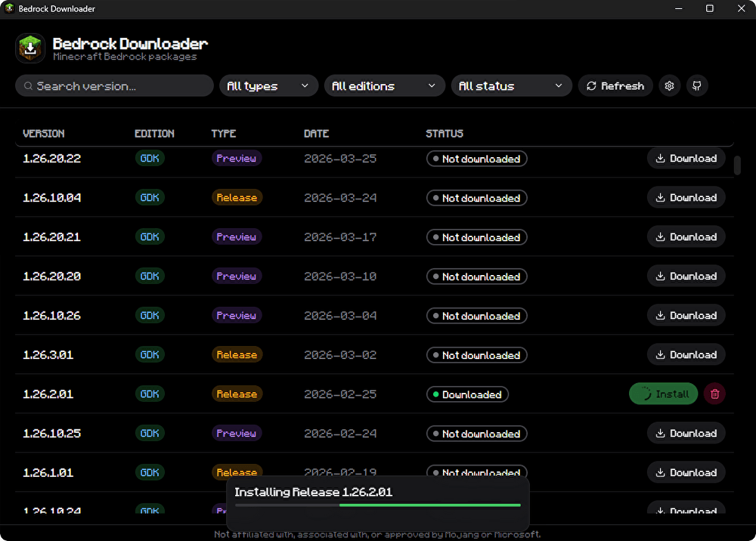Click date 2026-03-02
This screenshot has height=541, width=756.
coord(340,354)
